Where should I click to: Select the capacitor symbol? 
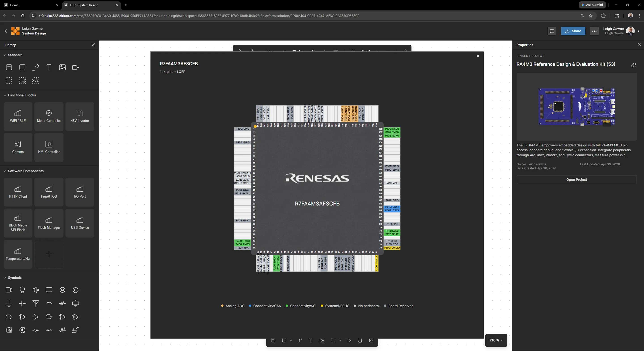tap(22, 304)
